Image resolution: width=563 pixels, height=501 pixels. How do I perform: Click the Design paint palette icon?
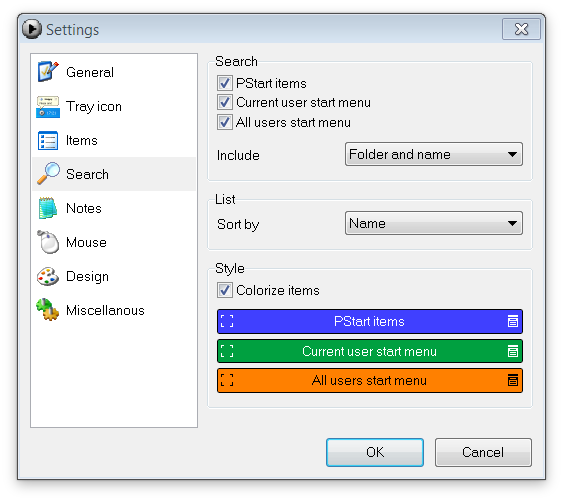pyautogui.click(x=48, y=276)
